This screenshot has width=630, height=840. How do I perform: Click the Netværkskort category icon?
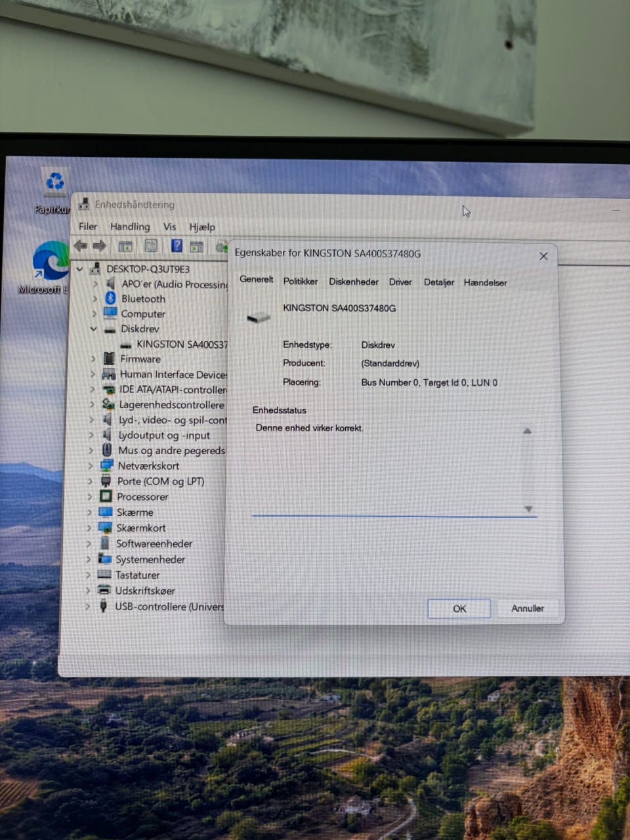point(107,466)
